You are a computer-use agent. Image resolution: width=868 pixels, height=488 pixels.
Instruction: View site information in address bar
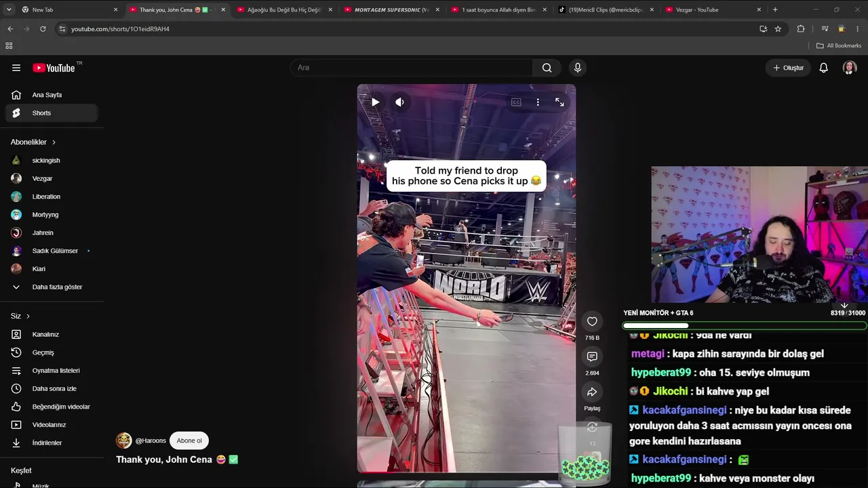(x=62, y=29)
